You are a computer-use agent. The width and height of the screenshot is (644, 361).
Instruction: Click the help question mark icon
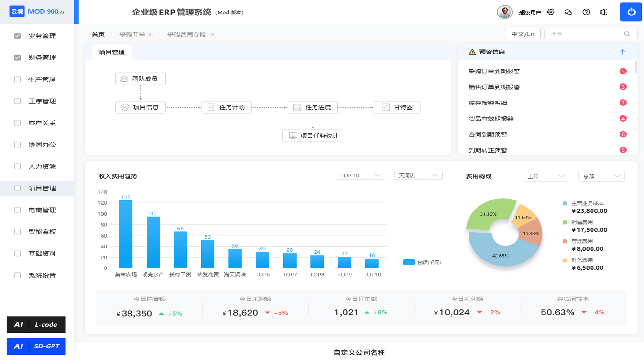[x=586, y=12]
